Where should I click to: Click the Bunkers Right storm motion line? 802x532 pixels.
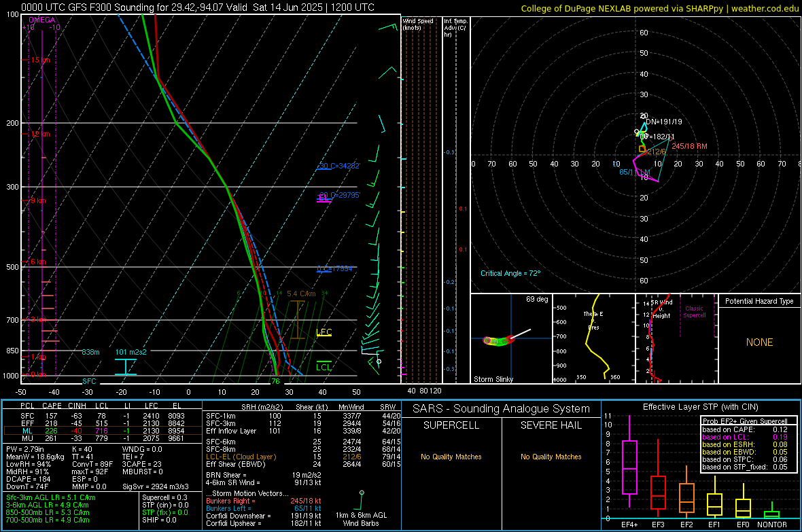pyautogui.click(x=264, y=501)
